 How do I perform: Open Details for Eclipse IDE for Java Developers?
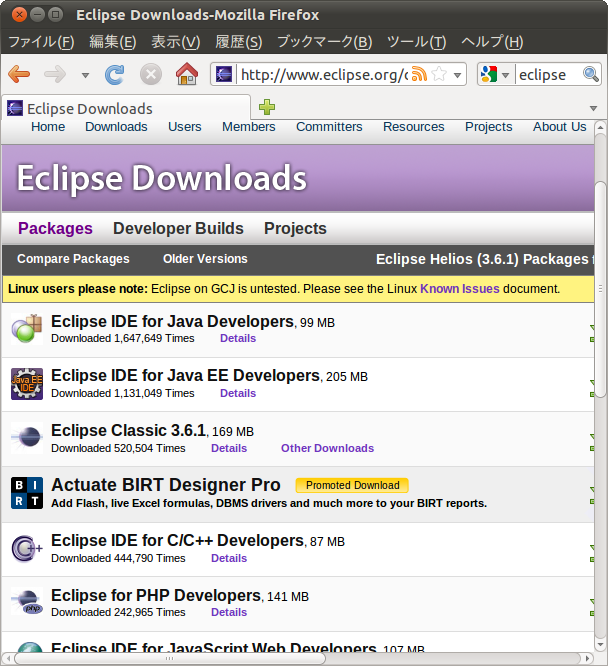click(x=238, y=339)
